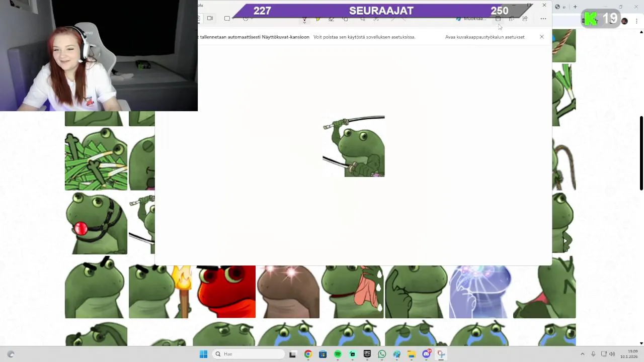Open the shapes tool in Snipping Tool

345,19
